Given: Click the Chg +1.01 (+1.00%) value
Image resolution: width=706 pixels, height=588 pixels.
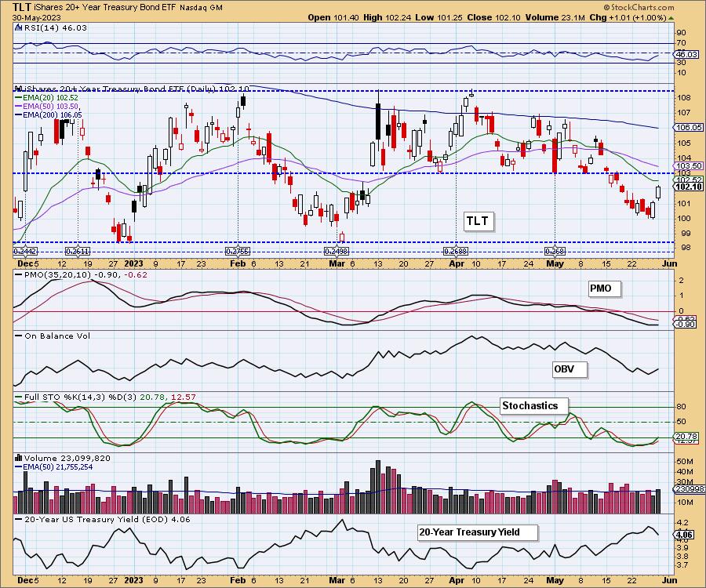Looking at the screenshot, I should (x=628, y=17).
